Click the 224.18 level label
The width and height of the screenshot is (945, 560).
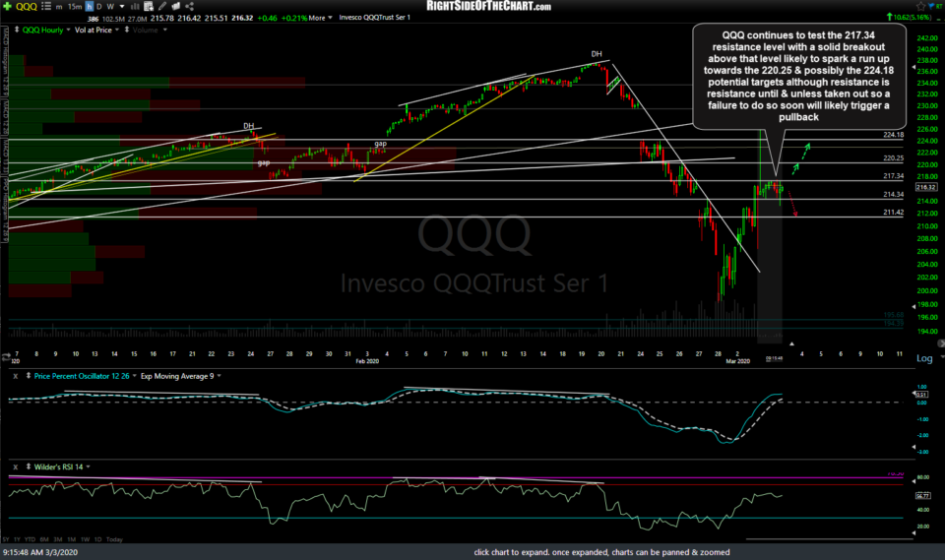[893, 135]
